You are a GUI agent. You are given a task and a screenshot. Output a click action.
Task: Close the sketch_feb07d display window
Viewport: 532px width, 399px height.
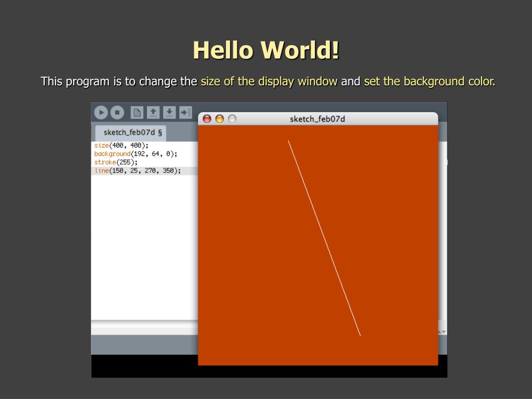pyautogui.click(x=207, y=119)
